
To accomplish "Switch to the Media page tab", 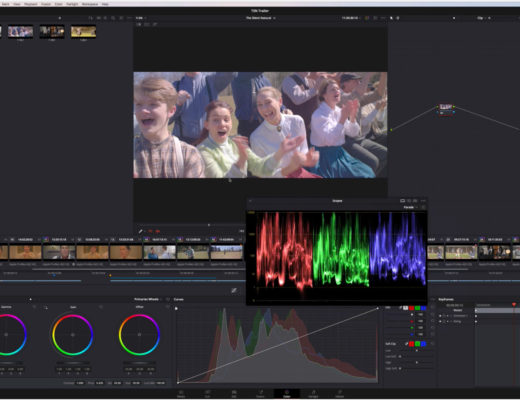I will click(x=181, y=394).
